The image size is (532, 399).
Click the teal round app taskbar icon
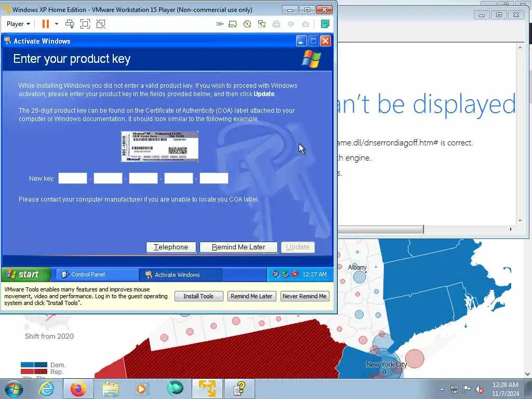point(175,389)
